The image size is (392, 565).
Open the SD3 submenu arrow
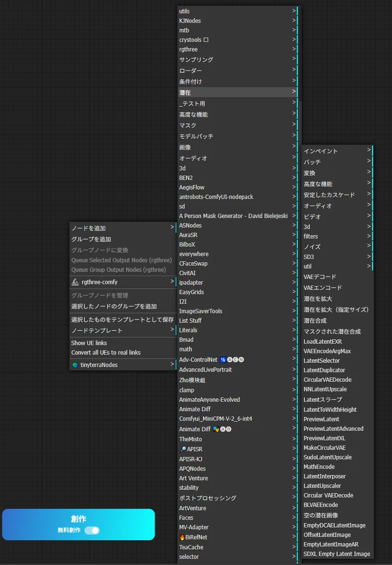369,257
